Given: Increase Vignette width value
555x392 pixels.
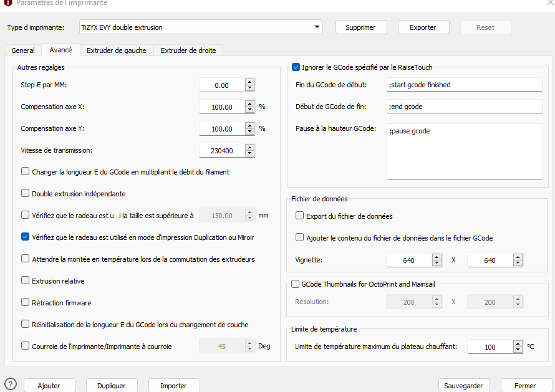Looking at the screenshot, I should (437, 257).
